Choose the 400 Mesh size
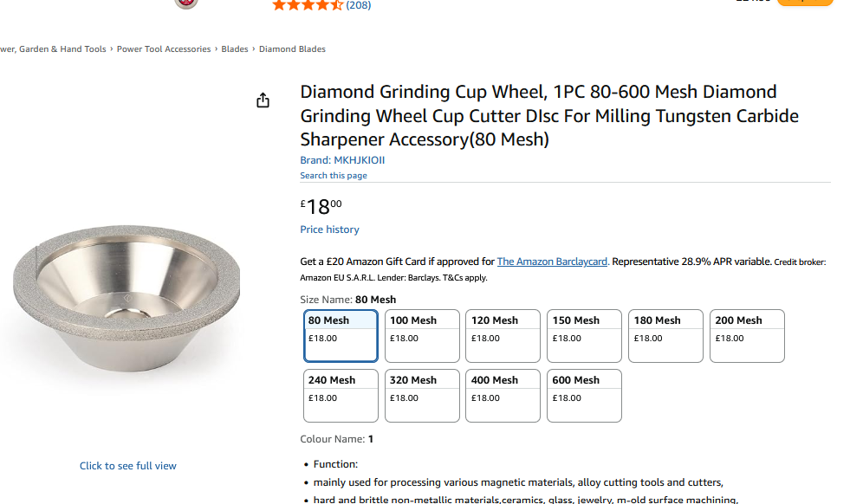This screenshot has height=504, width=850. point(503,395)
